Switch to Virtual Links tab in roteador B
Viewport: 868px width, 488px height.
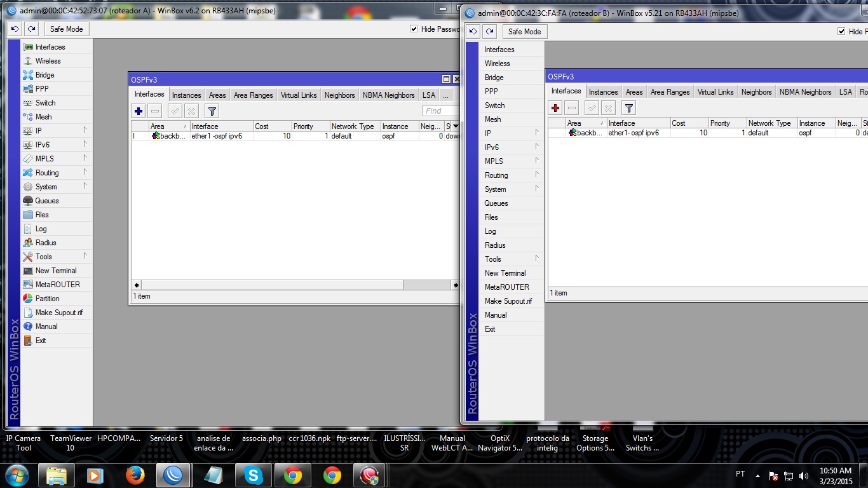click(715, 92)
